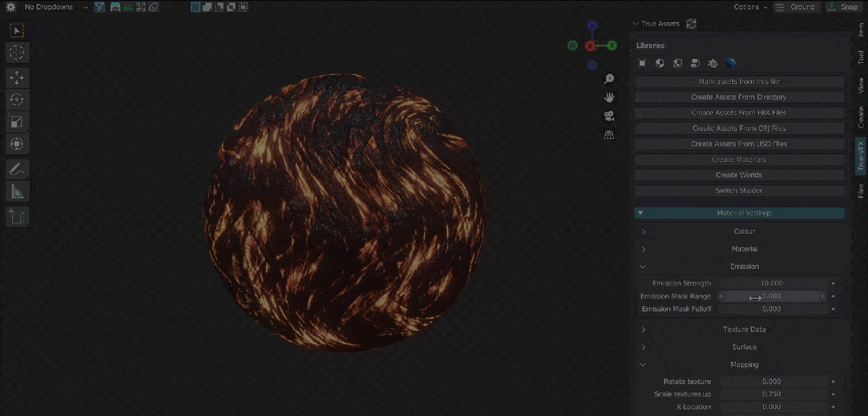Viewport: 868px width, 416px height.
Task: Open the No Dropdowns dropdown
Action: (54, 7)
